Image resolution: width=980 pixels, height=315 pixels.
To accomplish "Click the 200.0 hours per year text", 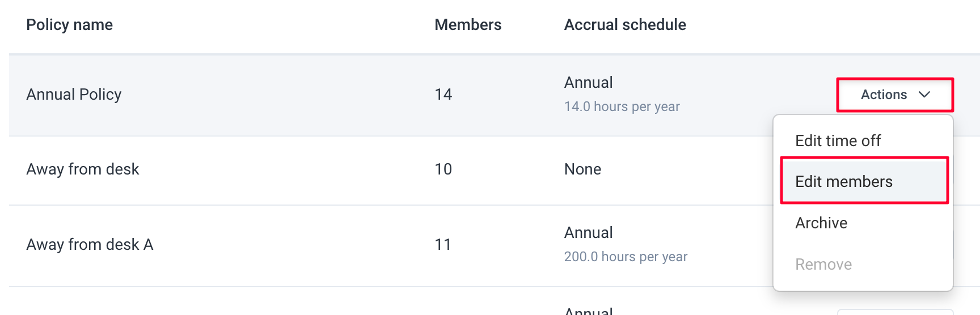I will pyautogui.click(x=626, y=257).
